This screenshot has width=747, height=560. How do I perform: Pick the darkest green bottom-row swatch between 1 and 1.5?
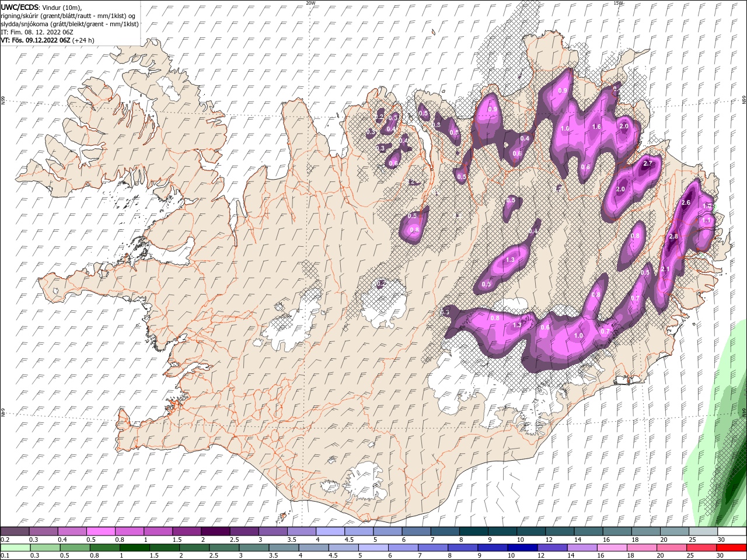click(x=135, y=547)
